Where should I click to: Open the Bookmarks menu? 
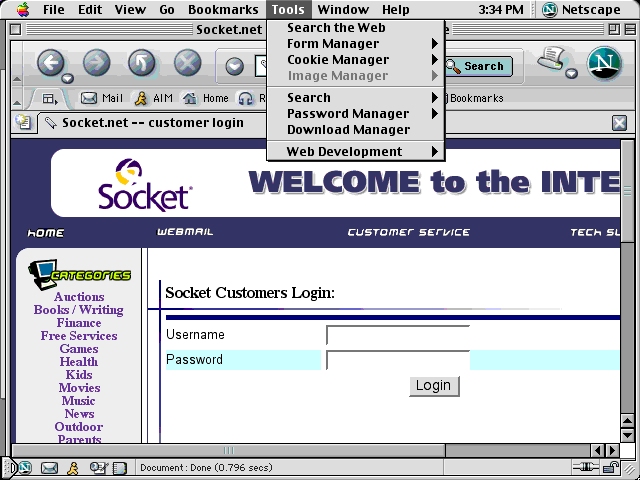coord(223,9)
